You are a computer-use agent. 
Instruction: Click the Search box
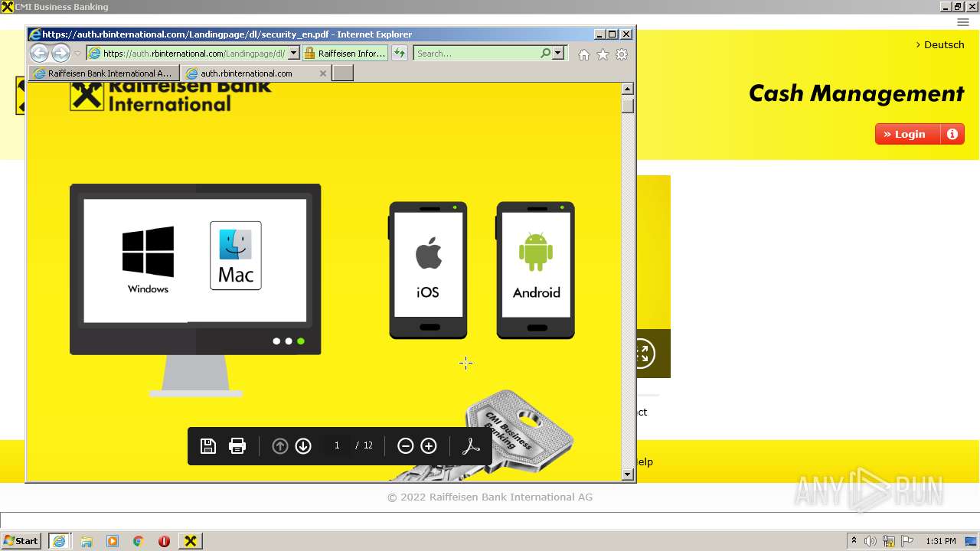coord(477,54)
